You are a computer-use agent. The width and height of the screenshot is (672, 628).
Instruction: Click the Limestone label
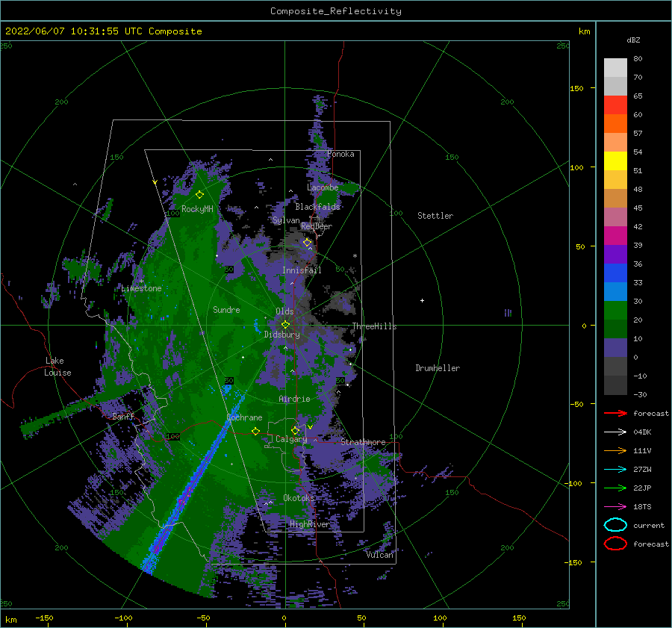tap(141, 288)
